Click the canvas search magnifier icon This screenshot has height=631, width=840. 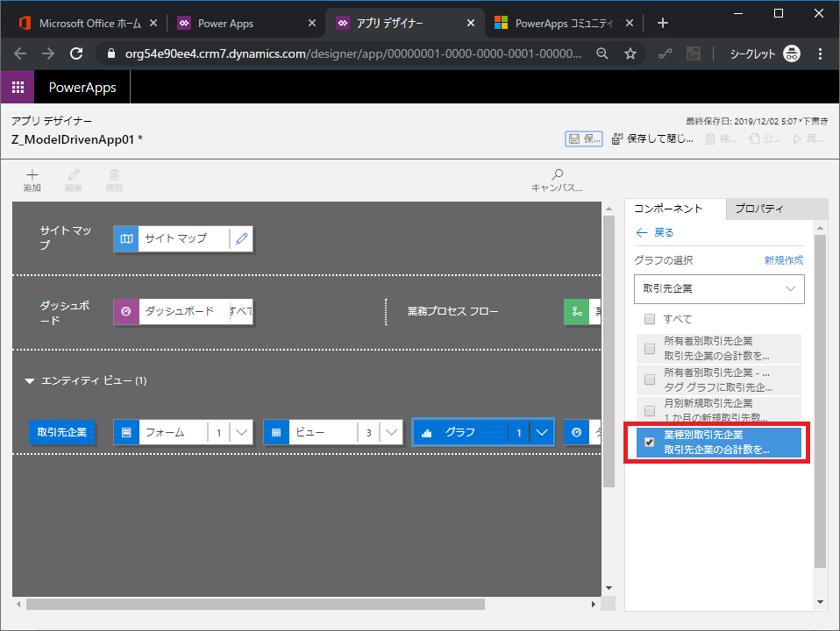pyautogui.click(x=557, y=174)
